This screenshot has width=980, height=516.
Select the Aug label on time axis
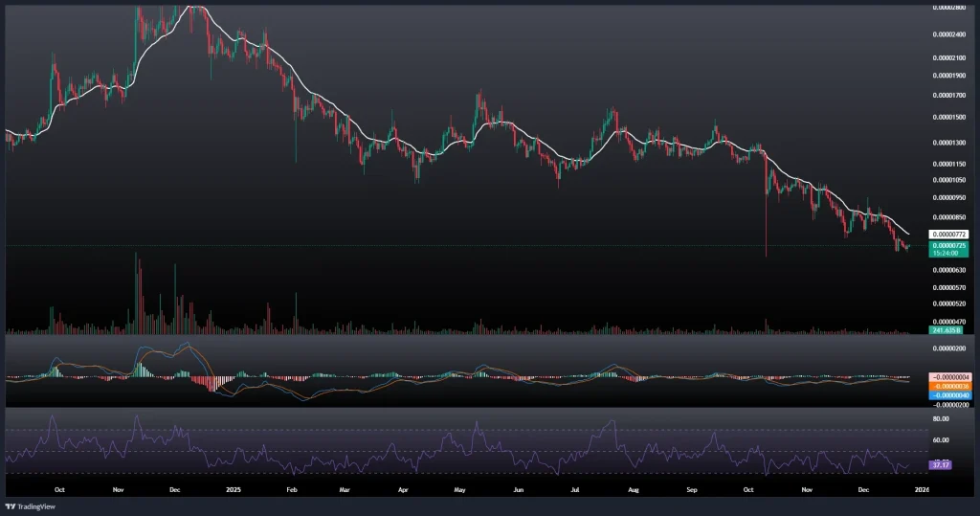click(633, 487)
